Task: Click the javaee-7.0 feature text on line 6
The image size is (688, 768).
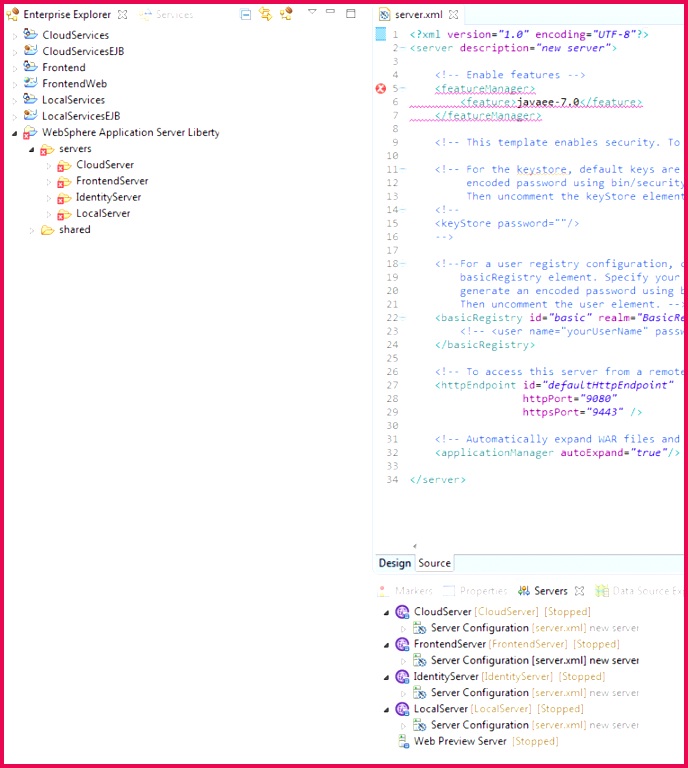Action: click(548, 102)
